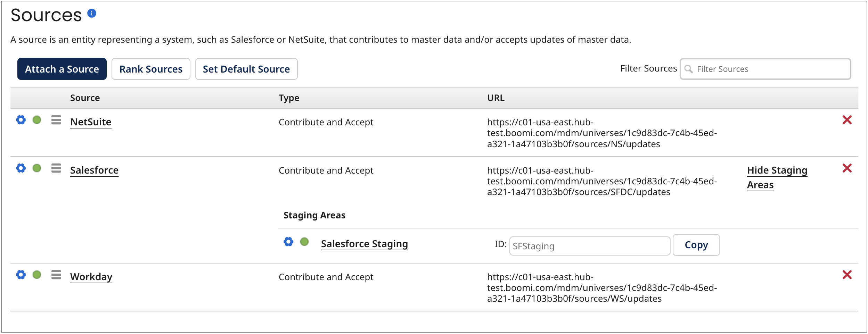The width and height of the screenshot is (868, 334).
Task: Click the Attach a Source button
Action: click(x=62, y=69)
